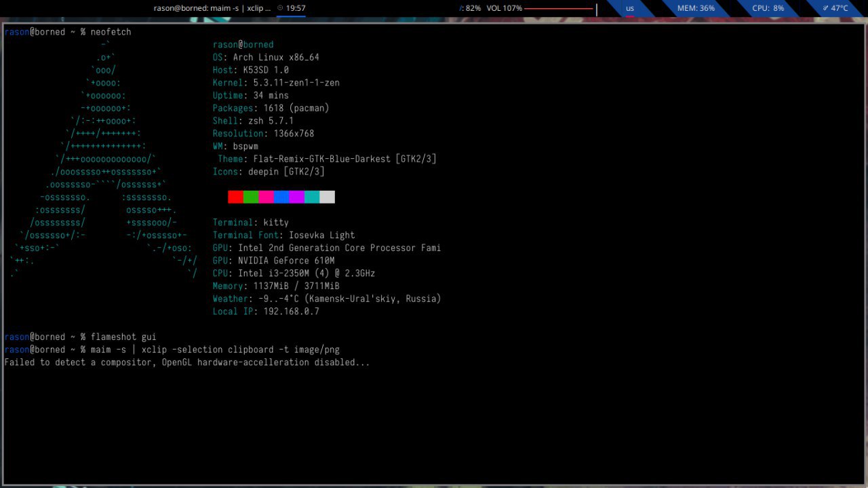Click the 'Resolution: 1366x768' line
The width and height of the screenshot is (868, 488).
(x=263, y=134)
